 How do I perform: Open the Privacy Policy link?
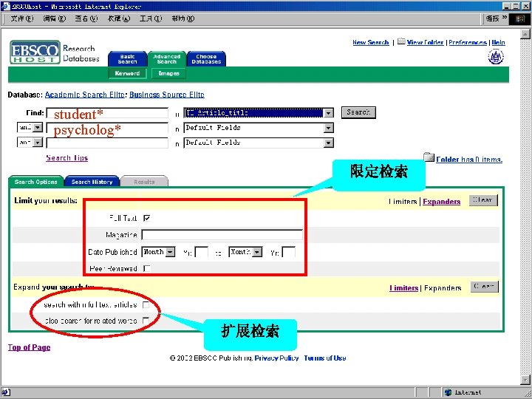click(276, 358)
